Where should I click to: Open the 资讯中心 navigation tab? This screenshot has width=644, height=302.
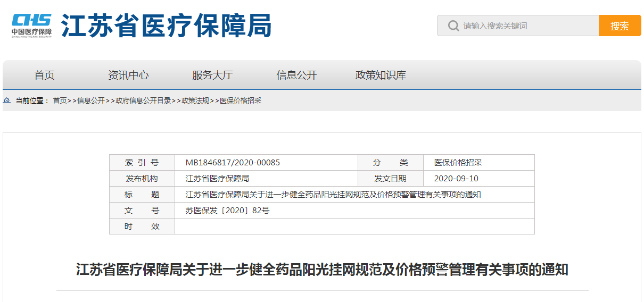click(128, 75)
